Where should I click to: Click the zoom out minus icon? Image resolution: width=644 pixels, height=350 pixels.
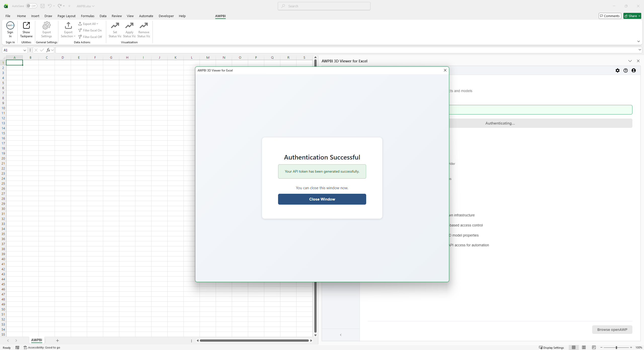coord(601,347)
